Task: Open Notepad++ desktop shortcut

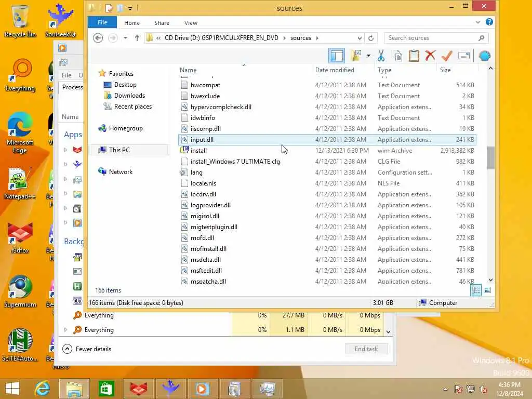Action: [x=20, y=183]
